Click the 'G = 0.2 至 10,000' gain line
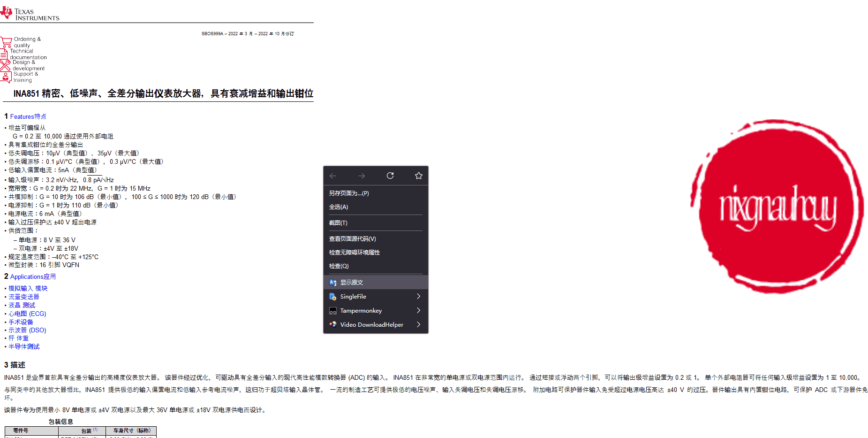 click(63, 136)
